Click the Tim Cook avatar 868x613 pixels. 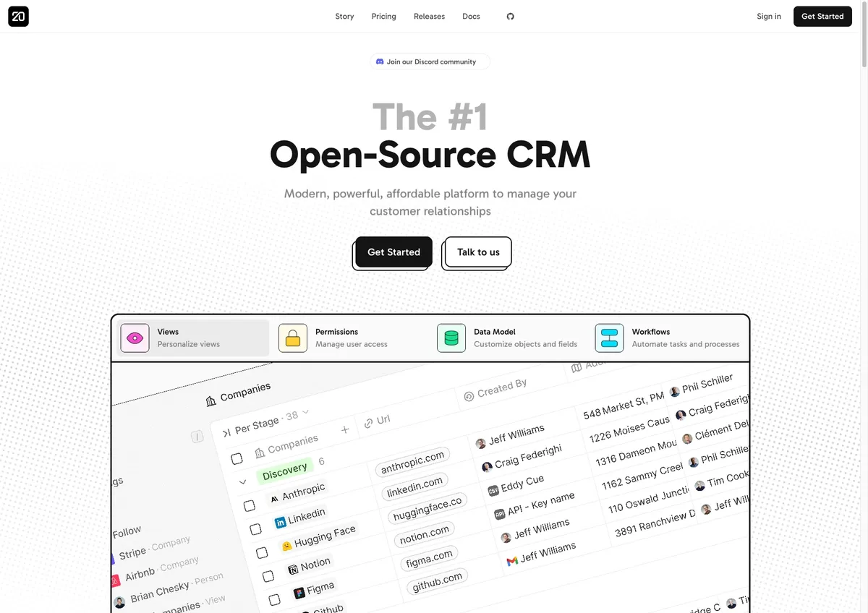pos(699,486)
